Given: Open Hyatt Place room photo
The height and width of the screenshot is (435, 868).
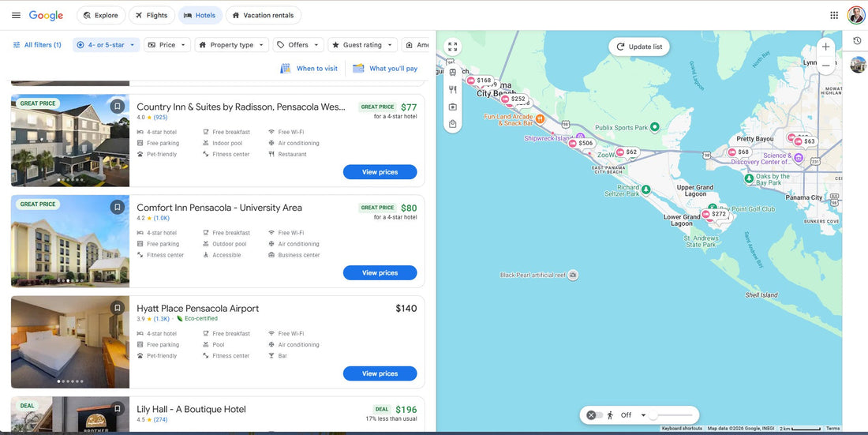Looking at the screenshot, I should 70,342.
